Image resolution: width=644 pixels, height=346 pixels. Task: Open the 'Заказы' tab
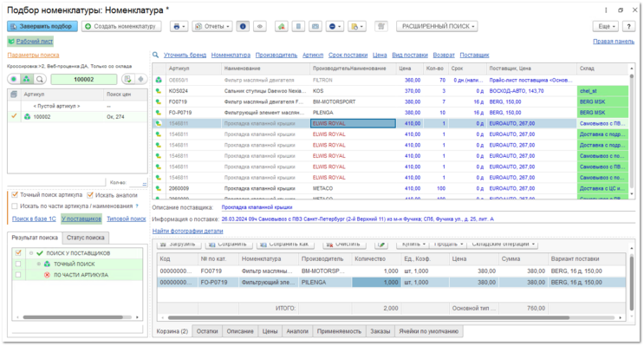pos(381,331)
